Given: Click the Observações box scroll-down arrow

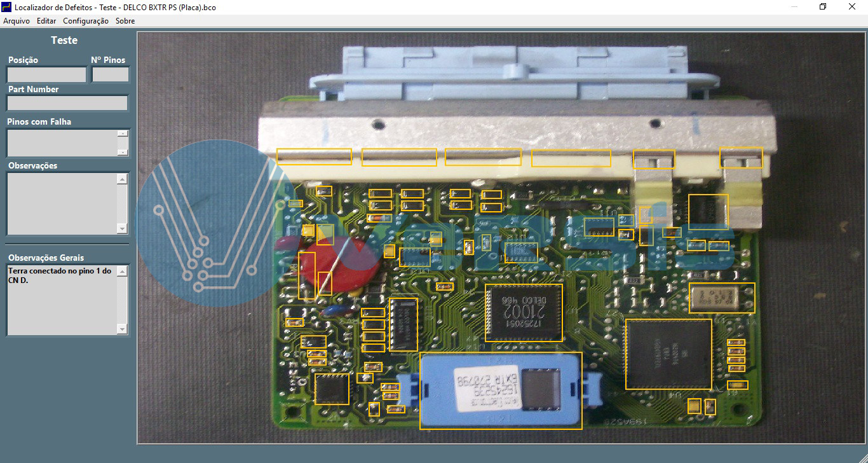Looking at the screenshot, I should 123,229.
